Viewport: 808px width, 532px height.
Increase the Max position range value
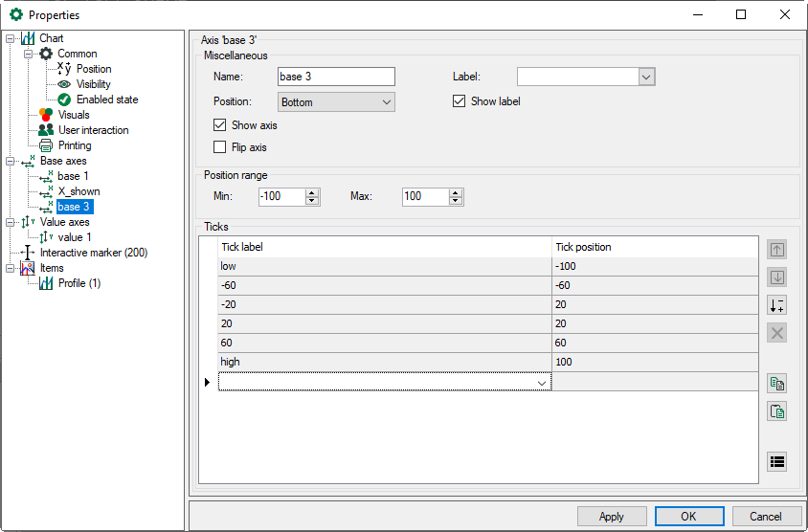pyautogui.click(x=456, y=192)
